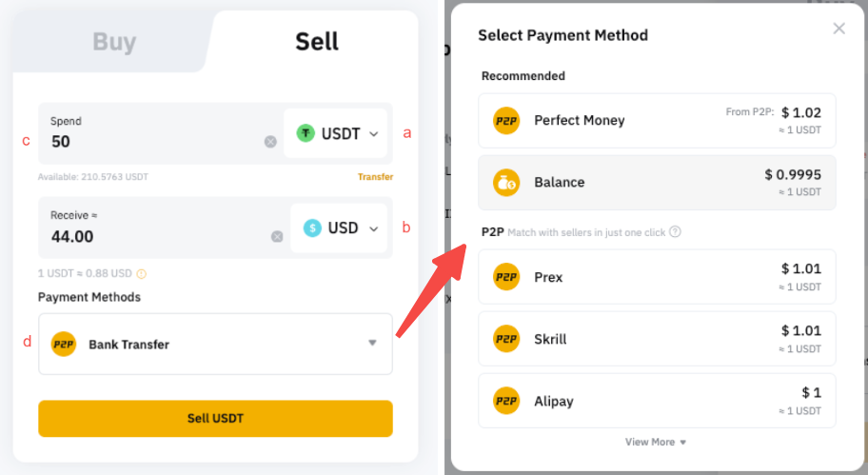Expand the Bank Transfer payment methods dropdown
868x475 pixels.
[215, 344]
